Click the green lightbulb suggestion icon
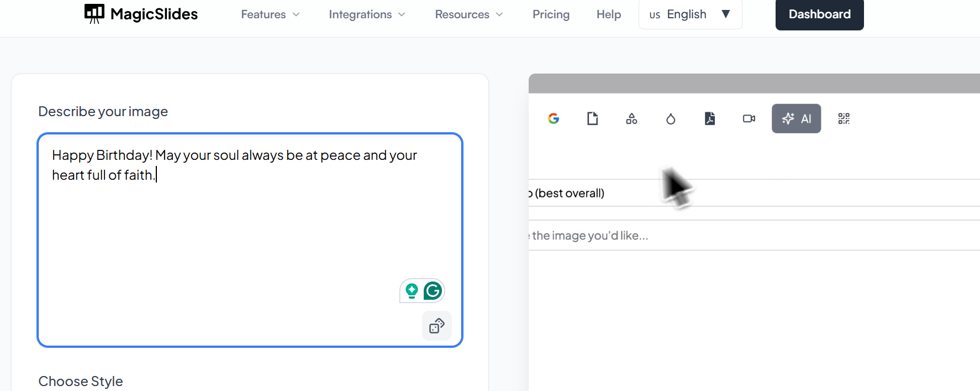The height and width of the screenshot is (391, 980). tap(412, 290)
